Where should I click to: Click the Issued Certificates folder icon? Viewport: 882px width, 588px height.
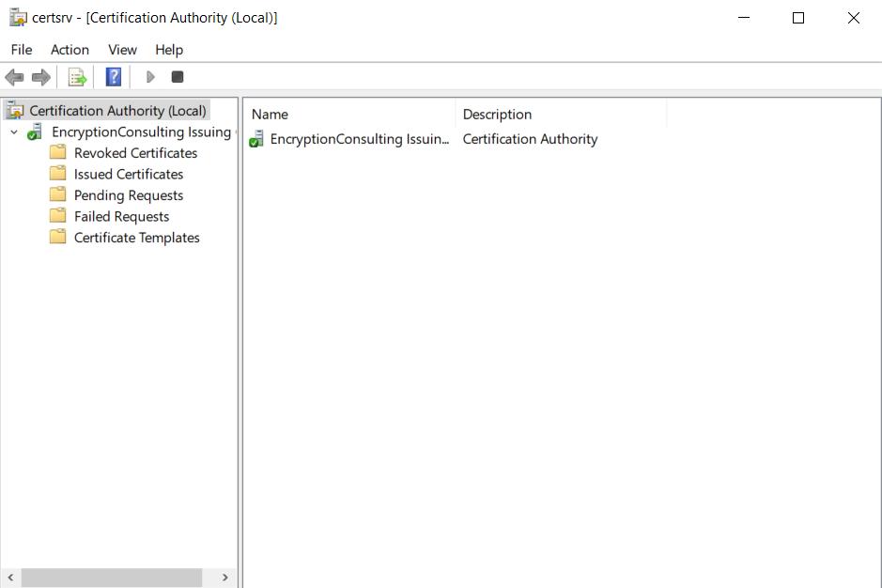pos(58,174)
